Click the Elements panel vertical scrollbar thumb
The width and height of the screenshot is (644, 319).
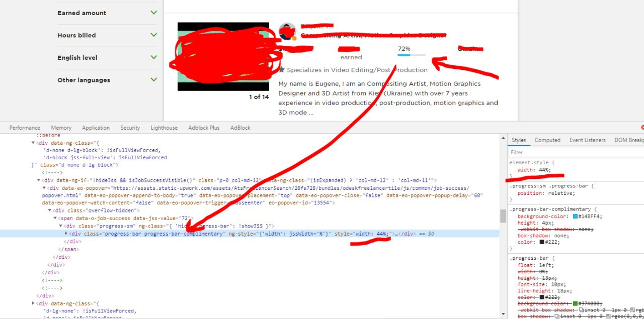(x=503, y=216)
